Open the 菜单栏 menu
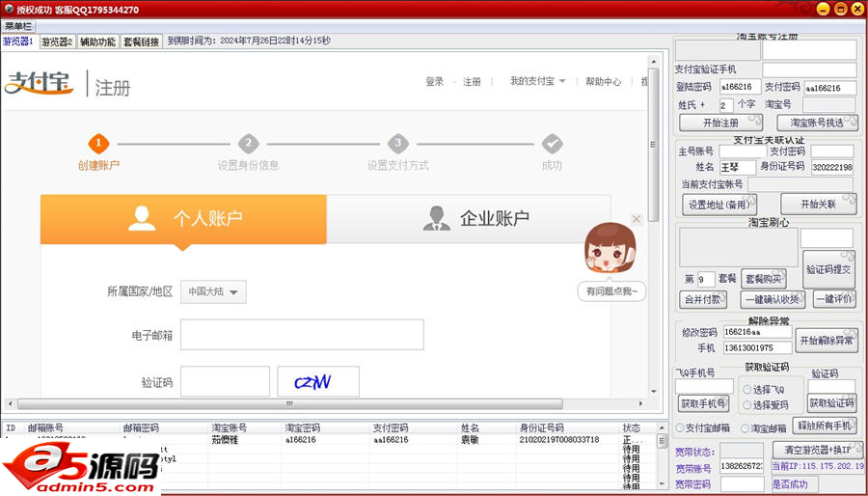Image resolution: width=868 pixels, height=496 pixels. [18, 26]
